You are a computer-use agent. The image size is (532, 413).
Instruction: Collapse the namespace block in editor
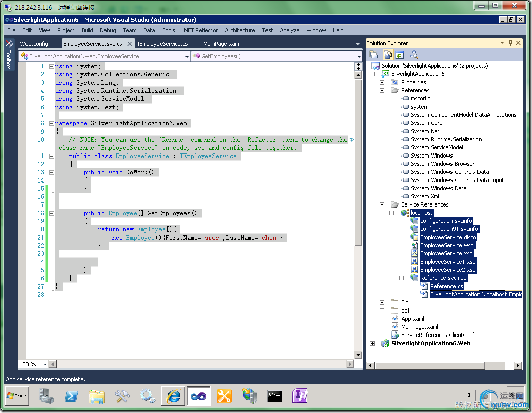[x=51, y=123]
